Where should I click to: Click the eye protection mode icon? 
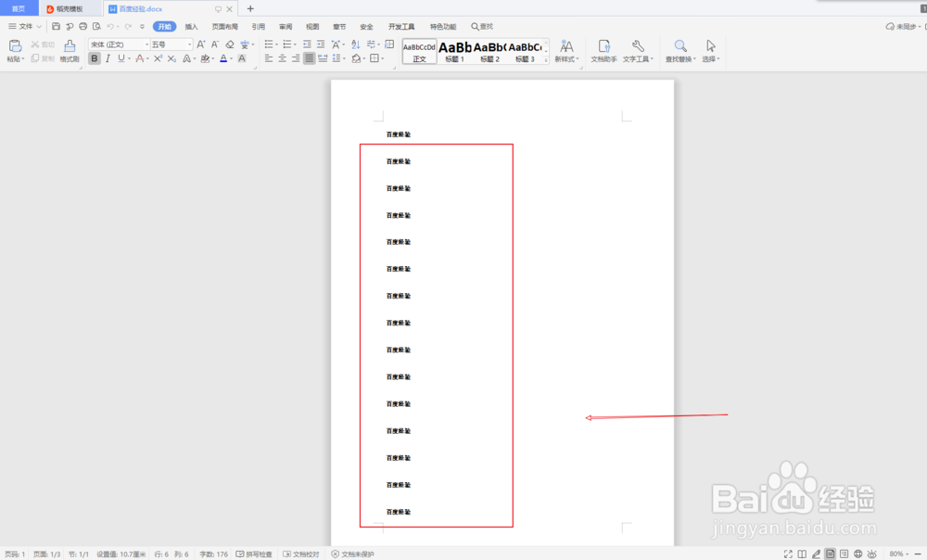(872, 554)
